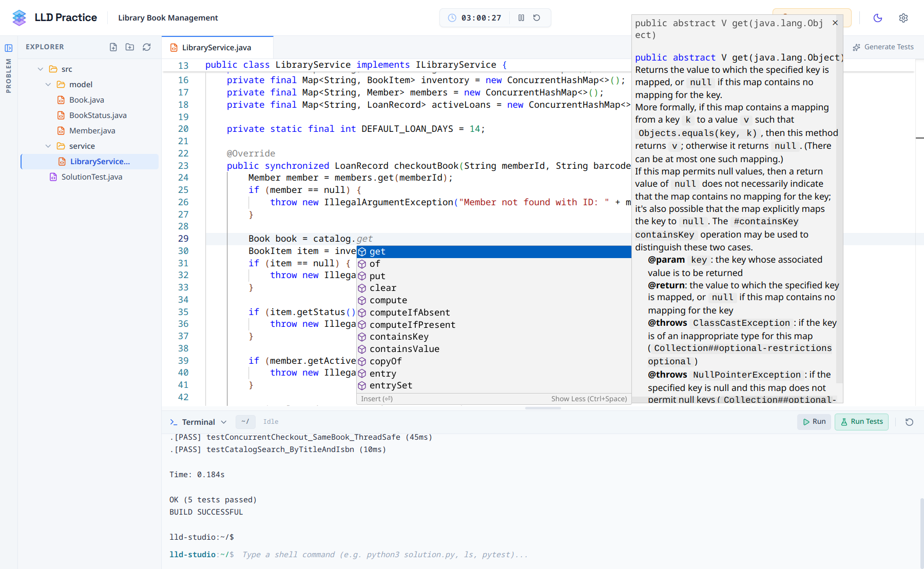This screenshot has height=569, width=924.
Task: Choose 'entrySet' suggestion
Action: pos(494,385)
